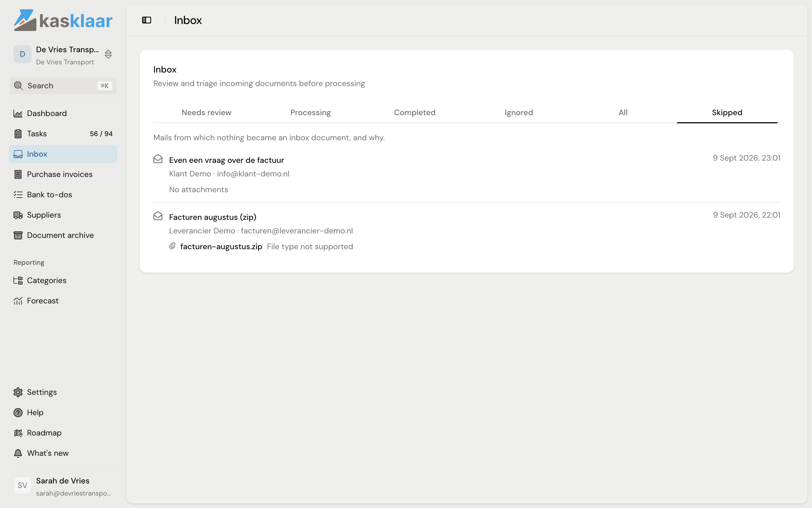Click sender info@klant-demo.nl
Screen dimensions: 812x508
253,174
